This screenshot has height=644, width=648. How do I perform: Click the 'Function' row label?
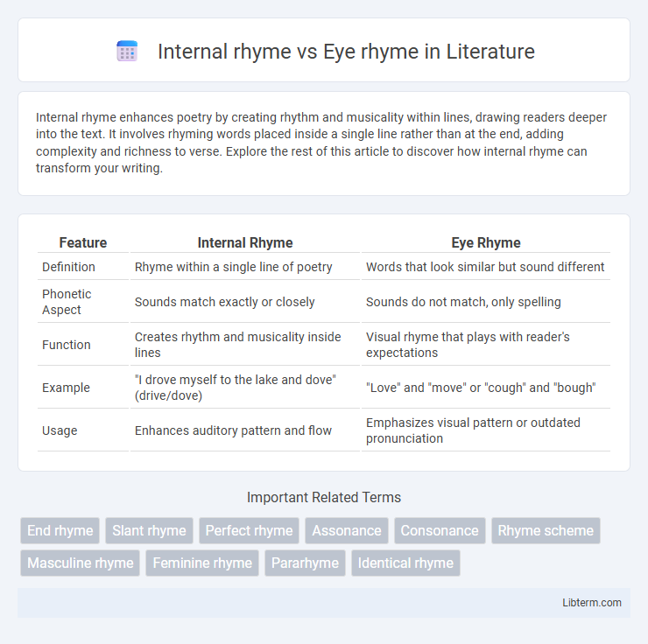tap(67, 345)
